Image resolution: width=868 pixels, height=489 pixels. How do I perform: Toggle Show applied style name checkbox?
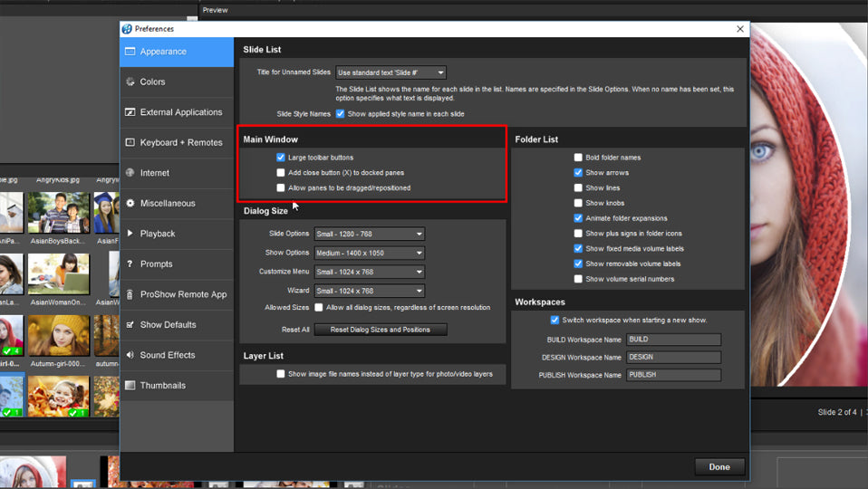340,114
